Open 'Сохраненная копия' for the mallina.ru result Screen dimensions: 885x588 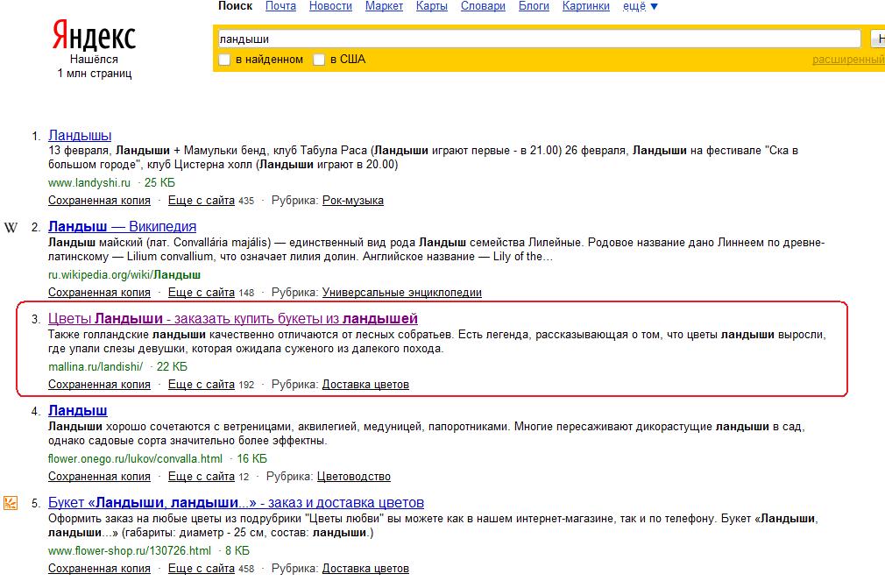99,385
